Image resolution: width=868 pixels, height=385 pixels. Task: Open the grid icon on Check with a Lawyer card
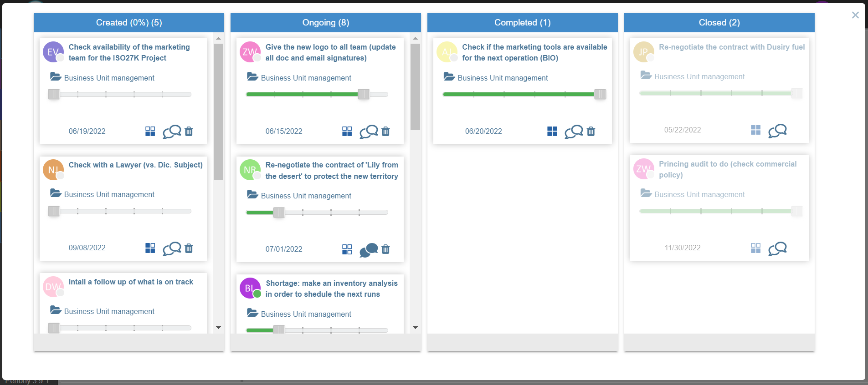(150, 248)
